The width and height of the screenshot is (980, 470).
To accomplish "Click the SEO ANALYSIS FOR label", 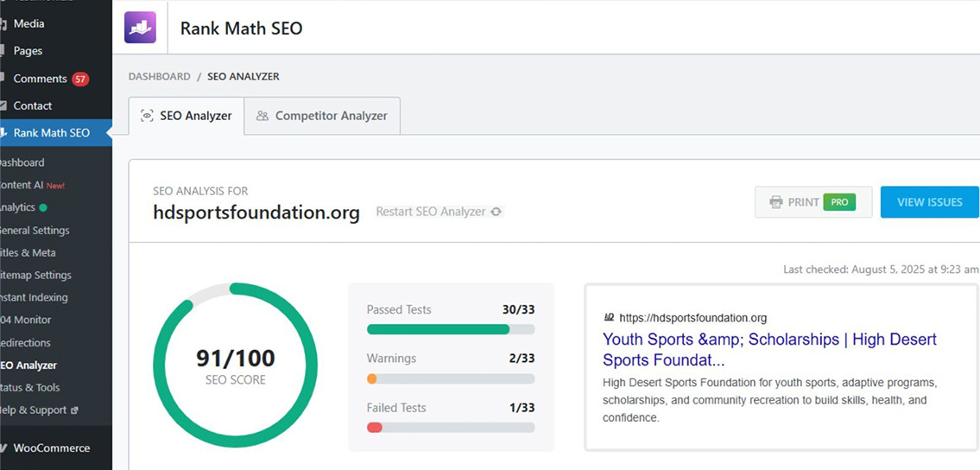I will click(x=200, y=191).
